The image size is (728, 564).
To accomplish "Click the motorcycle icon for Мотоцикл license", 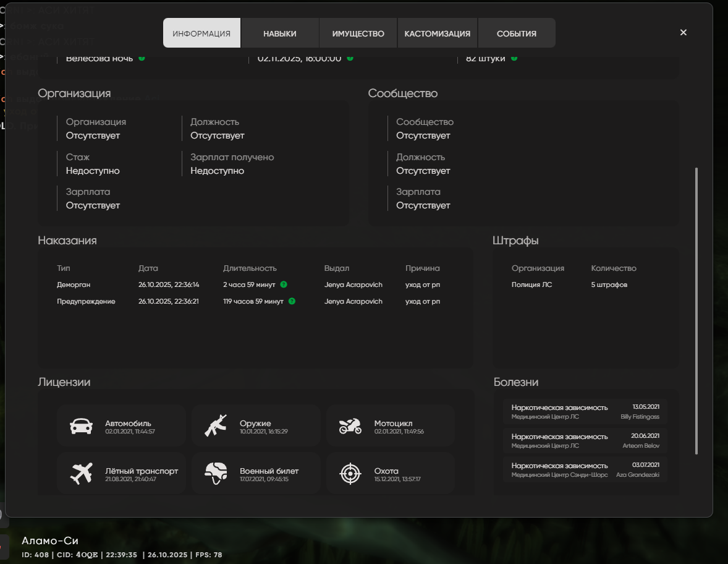I will [350, 425].
